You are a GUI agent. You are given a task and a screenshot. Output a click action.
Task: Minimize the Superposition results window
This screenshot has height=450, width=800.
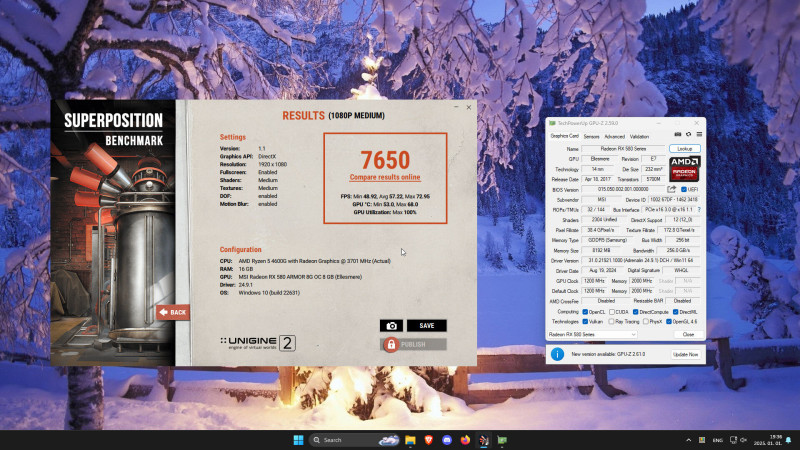[x=456, y=107]
